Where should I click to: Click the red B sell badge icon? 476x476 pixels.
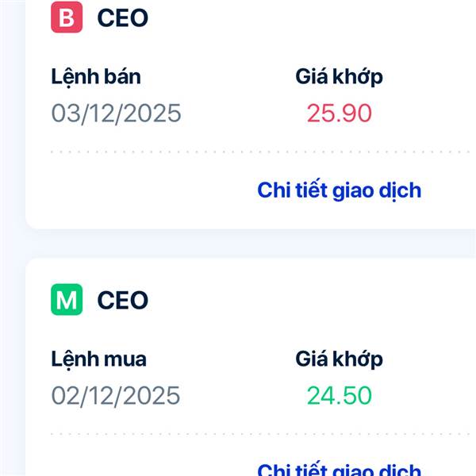(x=67, y=17)
